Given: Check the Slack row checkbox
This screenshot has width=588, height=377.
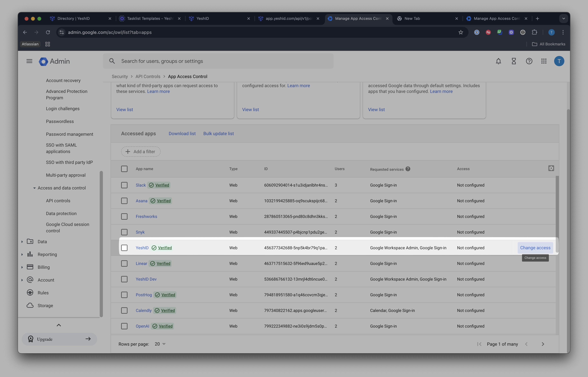Looking at the screenshot, I should coord(124,185).
